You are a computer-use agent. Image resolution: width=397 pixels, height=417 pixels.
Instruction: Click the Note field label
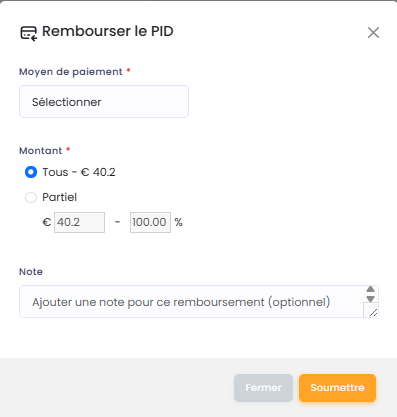point(31,272)
